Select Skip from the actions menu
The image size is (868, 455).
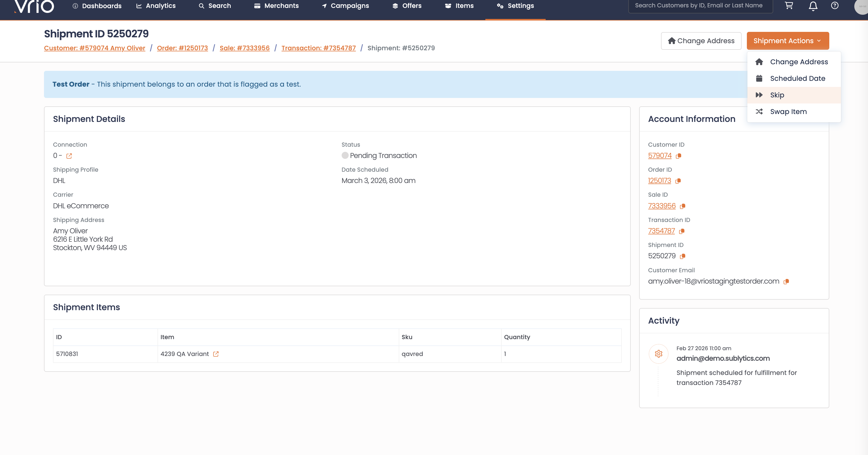tap(777, 95)
